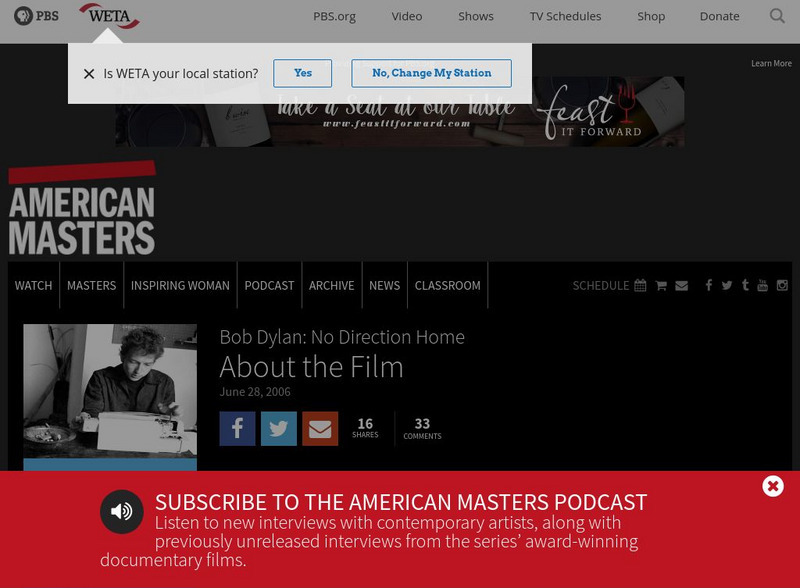
Task: Open Shows in top navigation
Action: coord(476,16)
